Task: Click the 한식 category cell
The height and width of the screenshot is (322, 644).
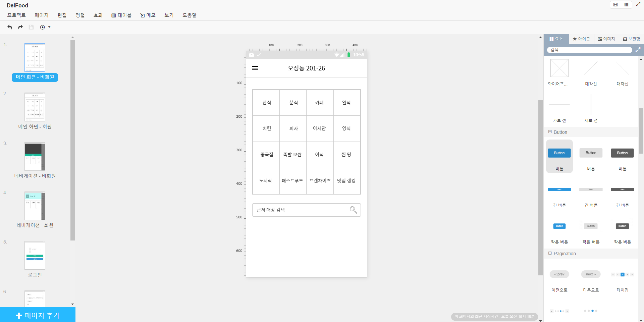Action: [266, 103]
